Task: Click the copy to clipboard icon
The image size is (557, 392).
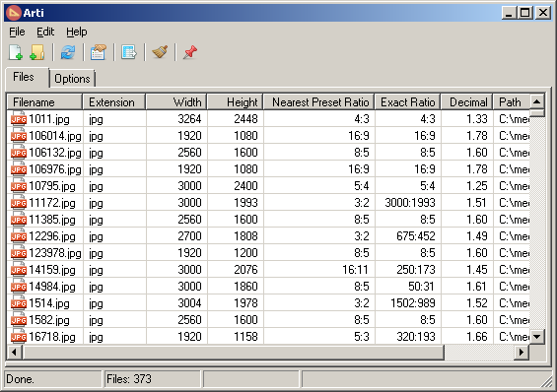Action: click(98, 52)
